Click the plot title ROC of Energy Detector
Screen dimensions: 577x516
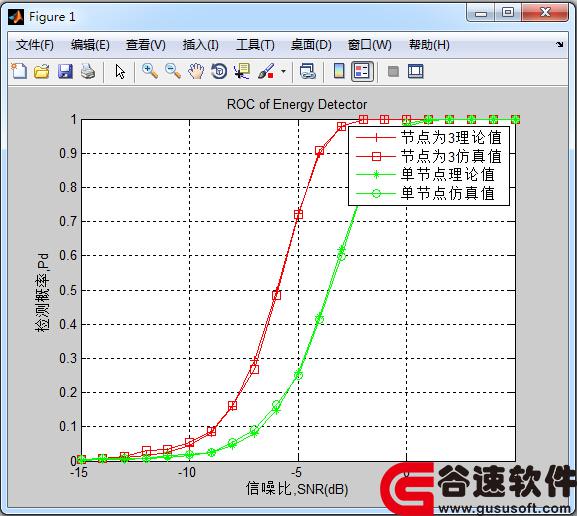(x=297, y=105)
